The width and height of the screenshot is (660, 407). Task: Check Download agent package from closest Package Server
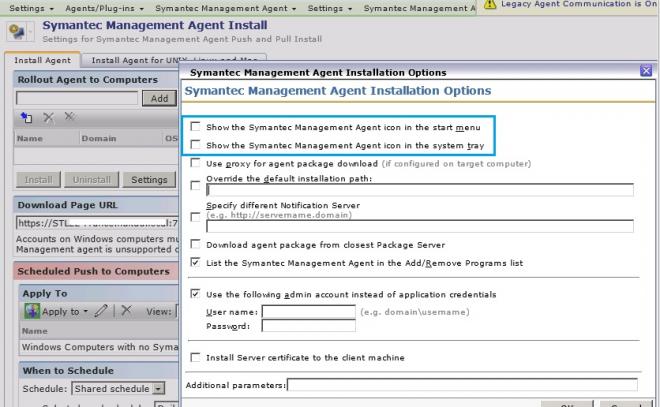[x=195, y=244]
